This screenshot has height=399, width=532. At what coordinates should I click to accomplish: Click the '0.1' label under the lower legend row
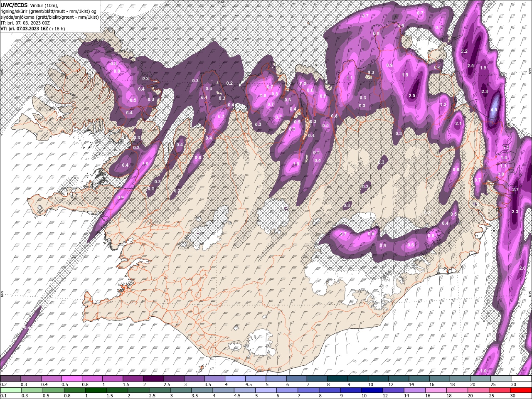[3, 396]
